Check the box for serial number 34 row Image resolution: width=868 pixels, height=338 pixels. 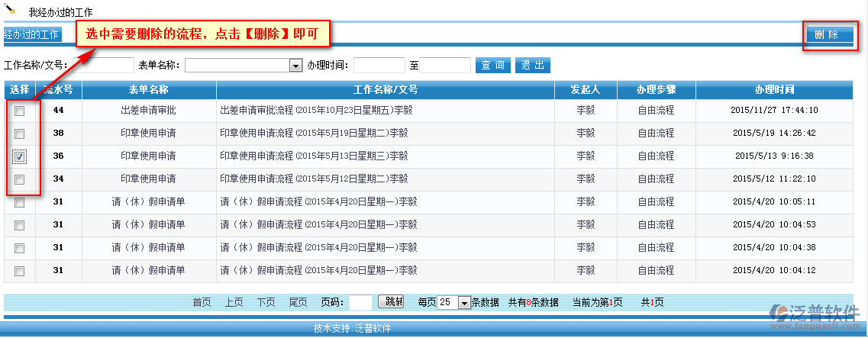(x=20, y=179)
